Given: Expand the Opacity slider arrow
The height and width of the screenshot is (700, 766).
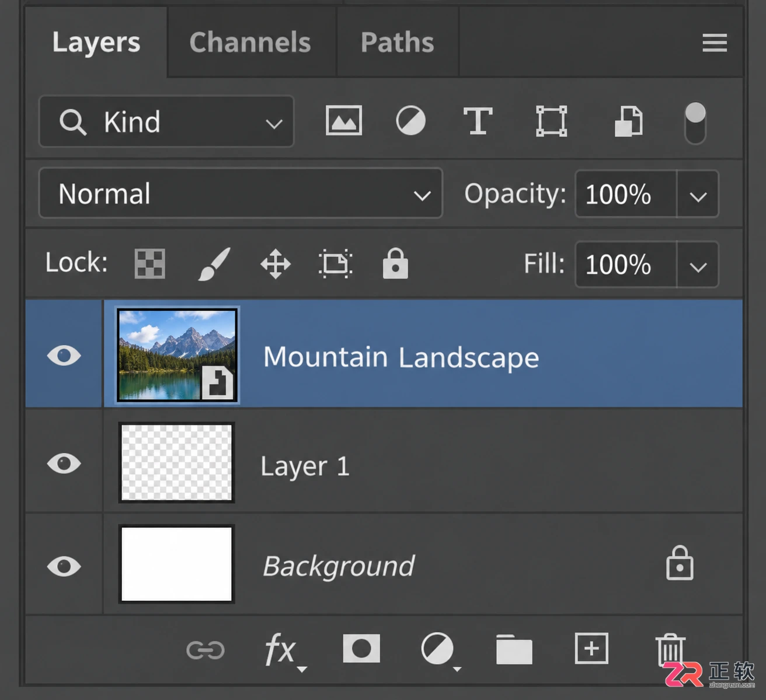Looking at the screenshot, I should click(698, 194).
